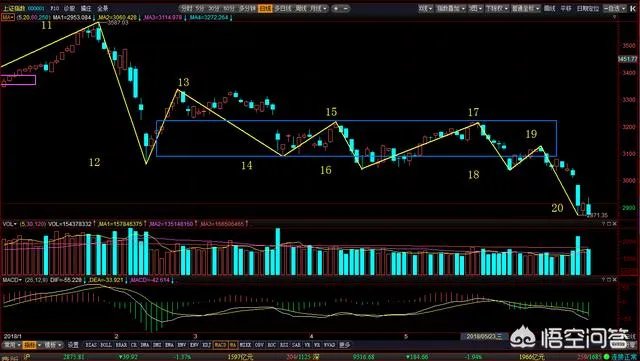640x361 pixels.
Task: Click the 诊股 stock diagnosis button
Action: coord(69,8)
